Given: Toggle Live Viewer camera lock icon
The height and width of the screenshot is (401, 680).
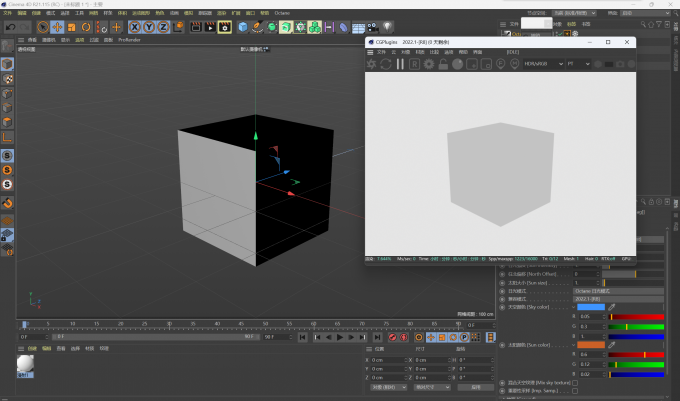Looking at the screenshot, I should [x=443, y=64].
